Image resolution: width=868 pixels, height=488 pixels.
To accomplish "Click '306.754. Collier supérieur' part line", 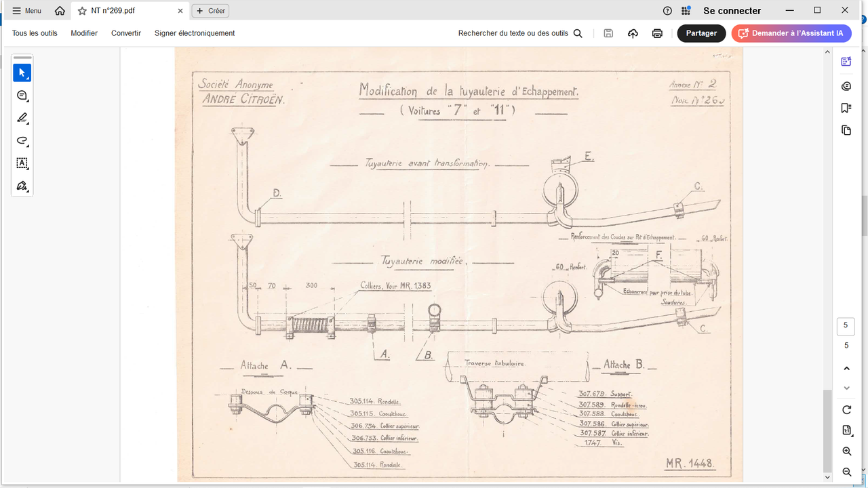I will coord(384,426).
